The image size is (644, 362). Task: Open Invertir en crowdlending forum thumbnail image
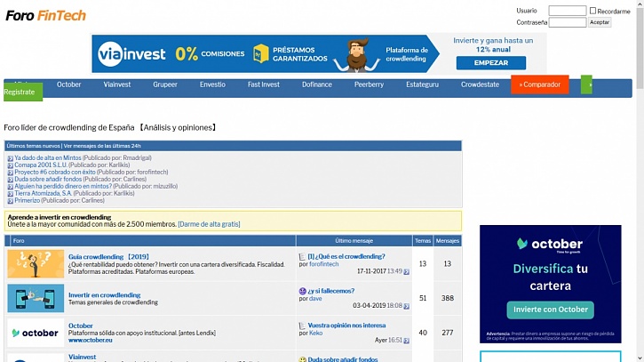click(36, 298)
